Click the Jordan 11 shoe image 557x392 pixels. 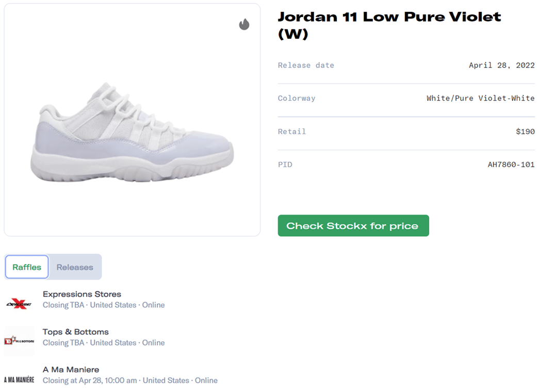pos(132,132)
